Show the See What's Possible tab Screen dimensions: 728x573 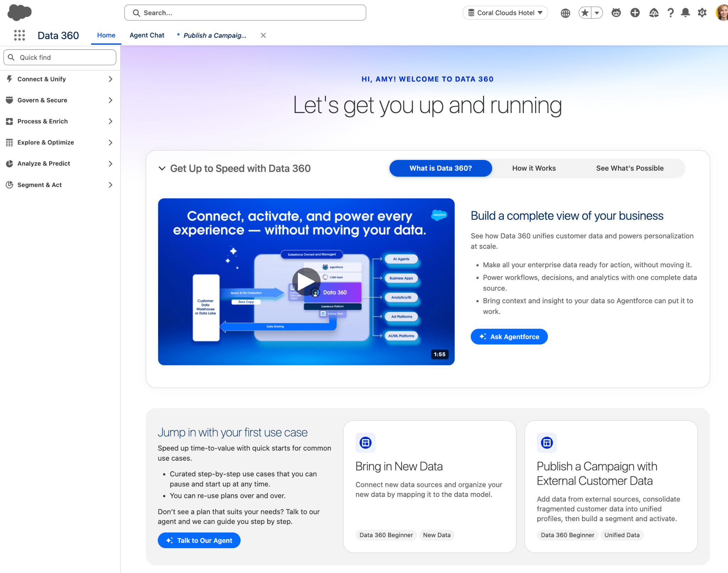point(630,168)
